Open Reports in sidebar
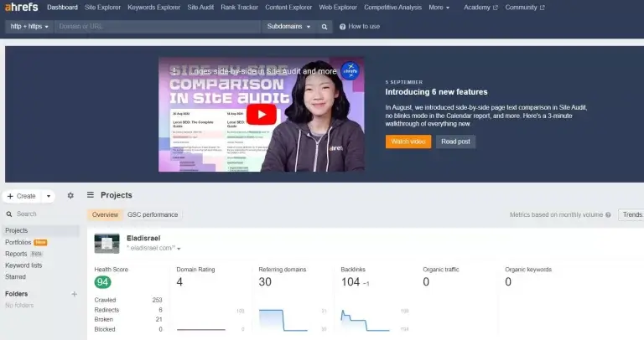Image resolution: width=644 pixels, height=340 pixels. coord(16,254)
